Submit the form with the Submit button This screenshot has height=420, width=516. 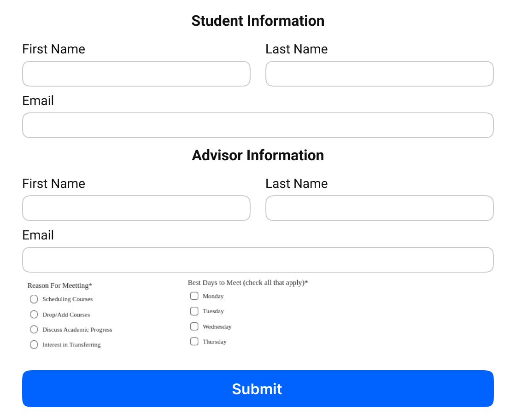(258, 389)
